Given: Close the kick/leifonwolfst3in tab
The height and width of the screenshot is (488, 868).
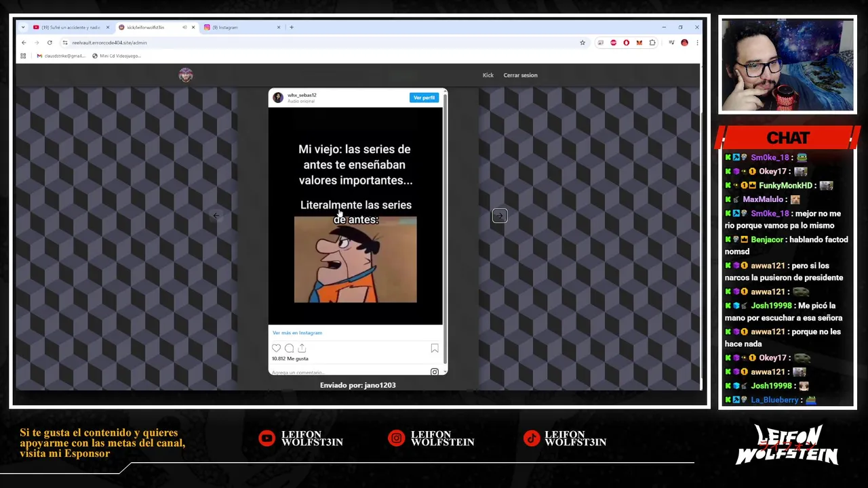Looking at the screenshot, I should 193,27.
